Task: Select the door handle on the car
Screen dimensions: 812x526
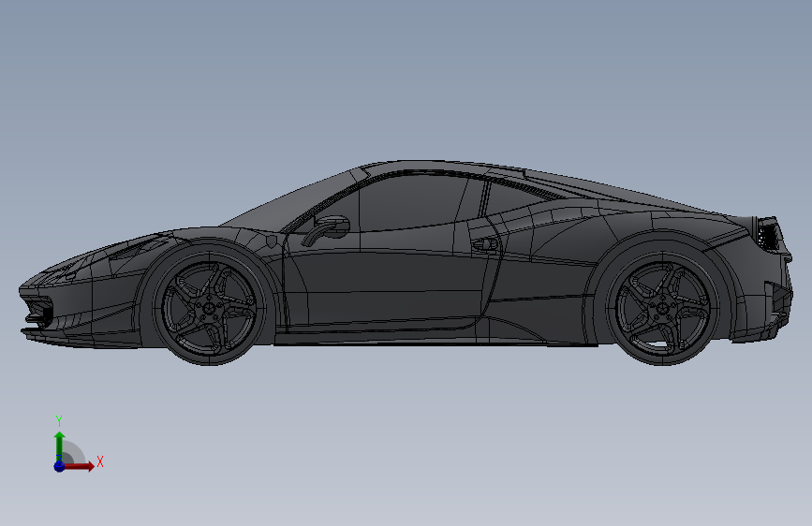Action: pos(483,244)
